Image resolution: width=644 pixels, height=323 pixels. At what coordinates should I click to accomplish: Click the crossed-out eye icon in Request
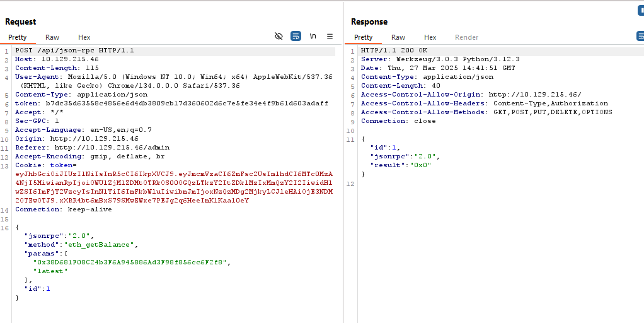pos(279,37)
